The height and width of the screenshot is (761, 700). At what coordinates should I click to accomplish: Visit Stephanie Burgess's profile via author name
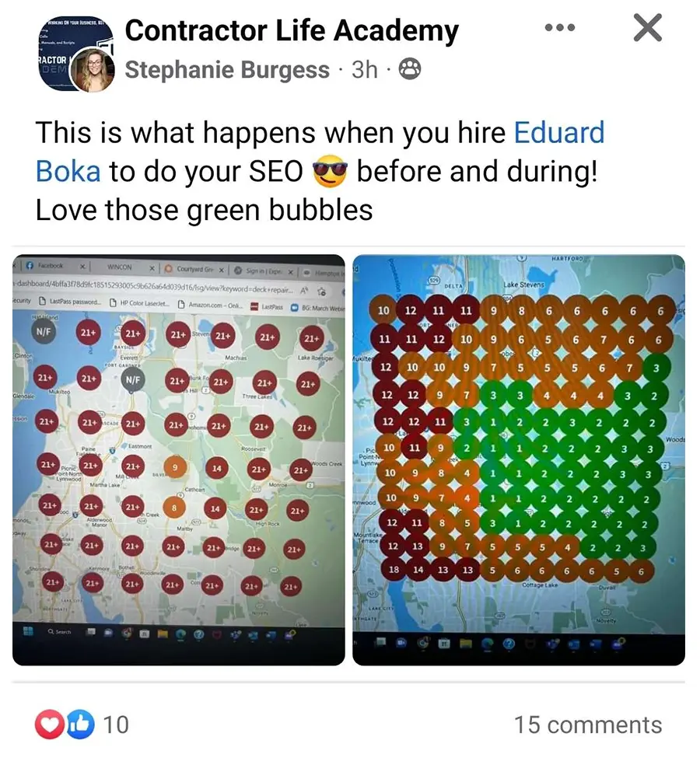point(227,70)
